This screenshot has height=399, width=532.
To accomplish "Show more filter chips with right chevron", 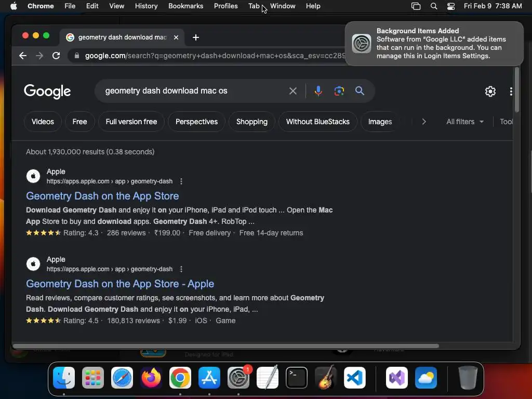I will 424,122.
